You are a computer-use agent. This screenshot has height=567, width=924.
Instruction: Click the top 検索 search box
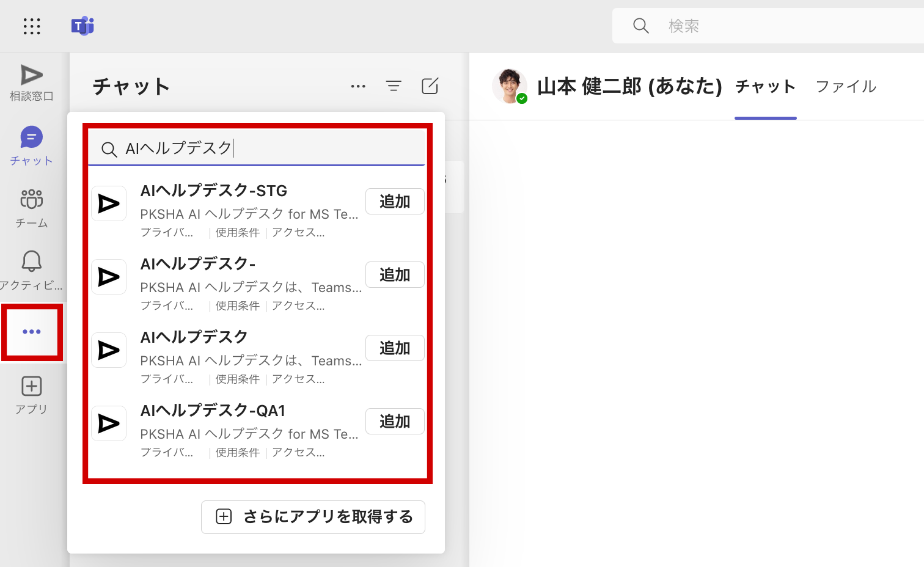(x=768, y=26)
